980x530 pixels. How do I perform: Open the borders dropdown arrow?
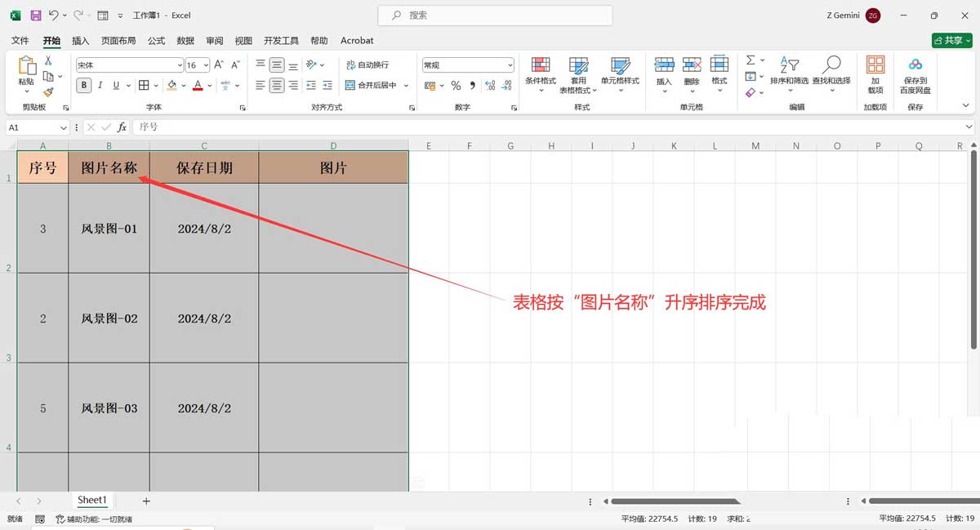pos(155,85)
